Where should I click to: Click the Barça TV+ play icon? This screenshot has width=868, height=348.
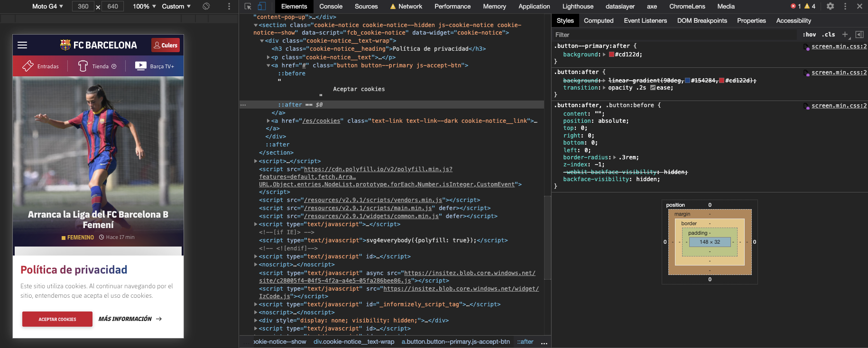tap(141, 66)
